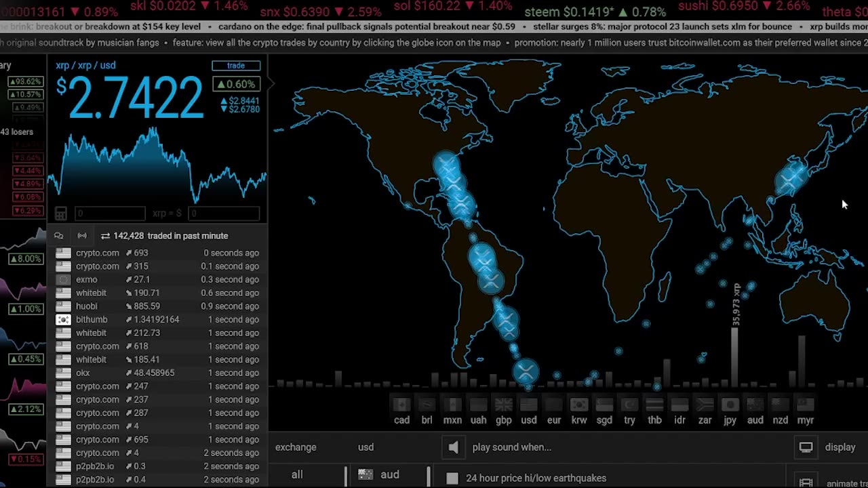Click the crypto.com 693 trade row
This screenshot has width=868, height=488.
(157, 253)
